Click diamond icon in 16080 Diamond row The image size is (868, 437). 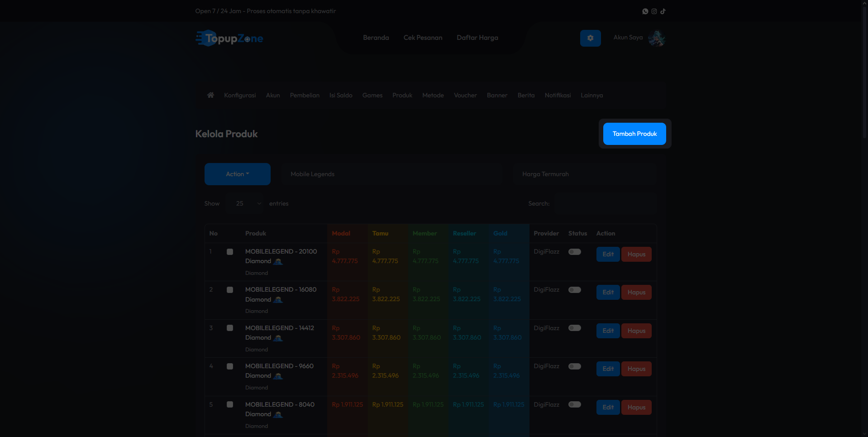(278, 300)
